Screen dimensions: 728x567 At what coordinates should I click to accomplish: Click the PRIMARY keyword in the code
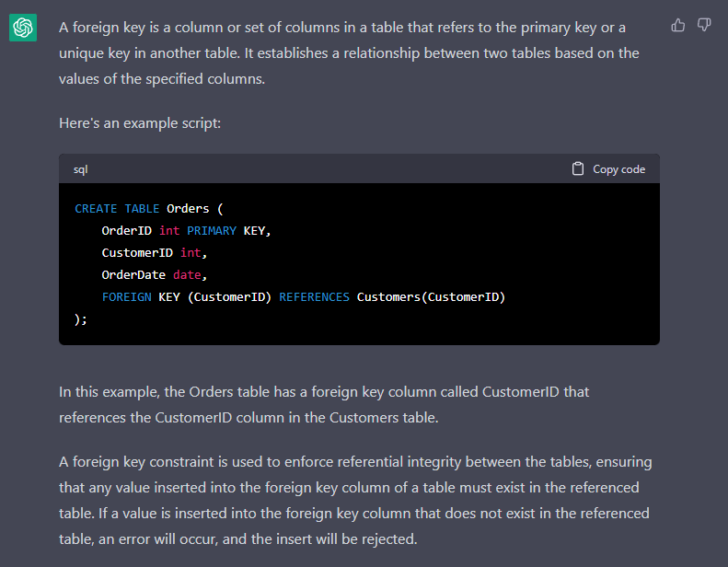(212, 231)
